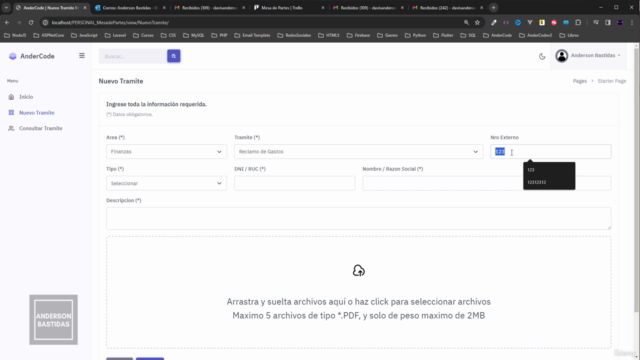Open the Python bookmark folder
The image size is (640, 360).
tap(415, 36)
